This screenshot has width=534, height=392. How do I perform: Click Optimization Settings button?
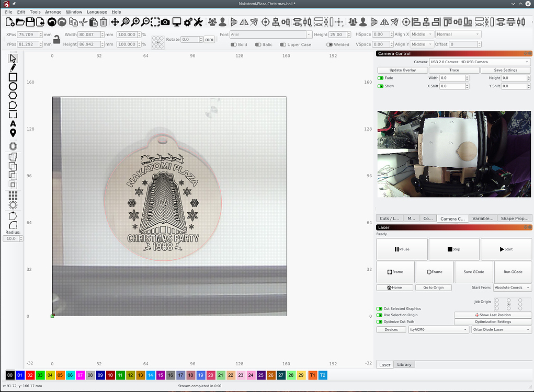coord(493,321)
